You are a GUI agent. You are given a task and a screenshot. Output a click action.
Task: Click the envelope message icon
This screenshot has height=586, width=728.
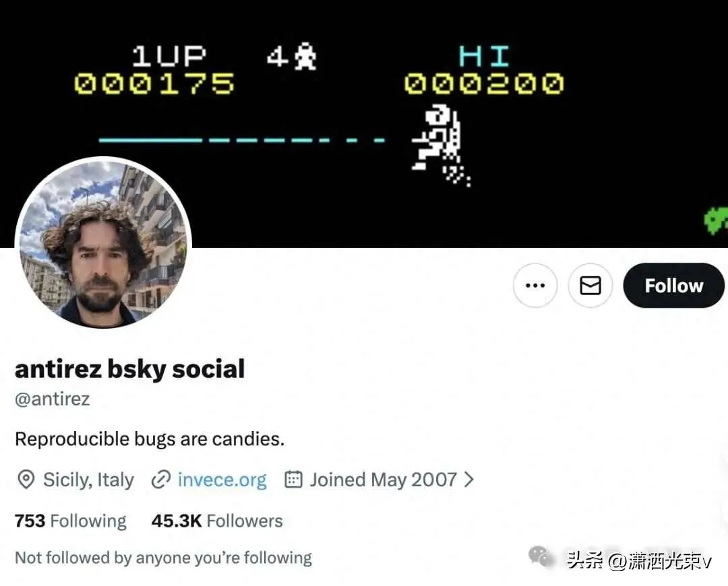(590, 286)
